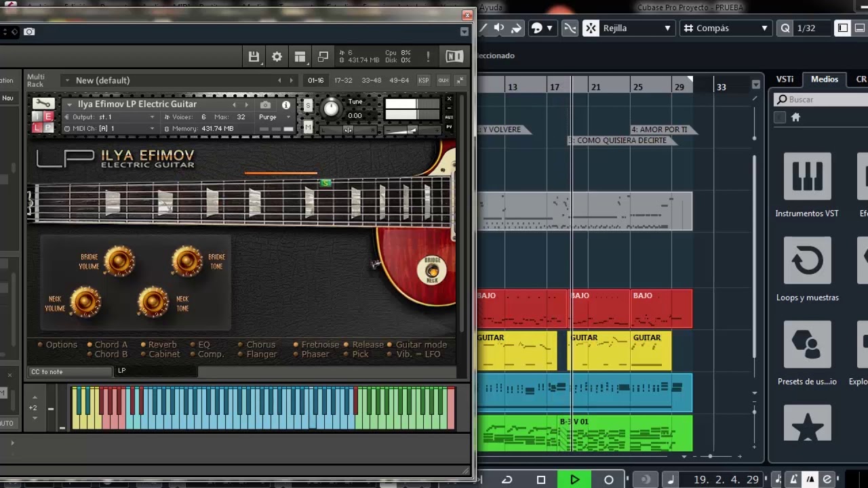Go to media browser home icon
This screenshot has width=868, height=488.
click(795, 117)
